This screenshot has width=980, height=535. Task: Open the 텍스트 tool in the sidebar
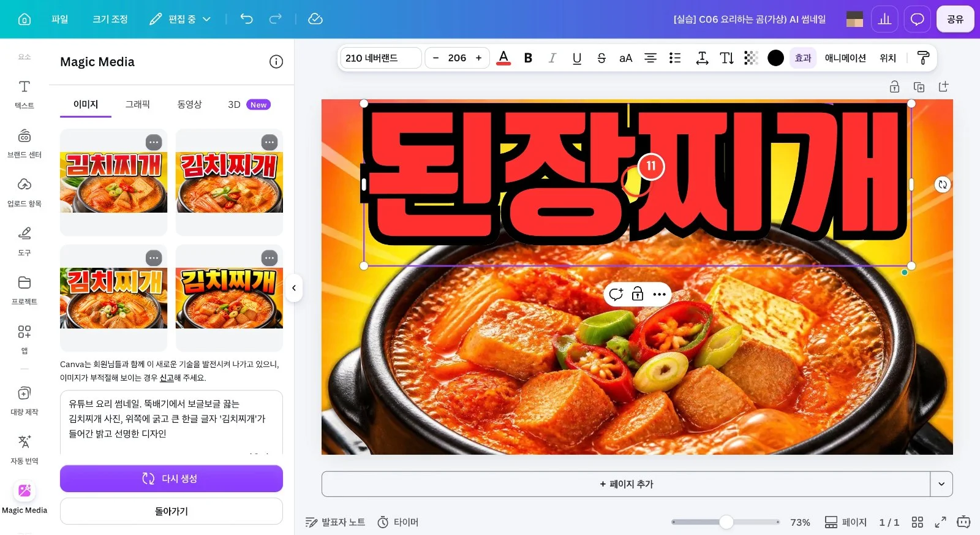[24, 94]
